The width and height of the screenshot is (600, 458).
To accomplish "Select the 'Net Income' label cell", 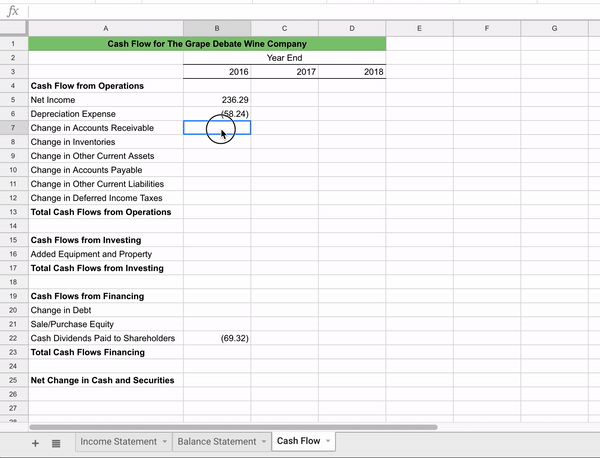I will pyautogui.click(x=106, y=100).
